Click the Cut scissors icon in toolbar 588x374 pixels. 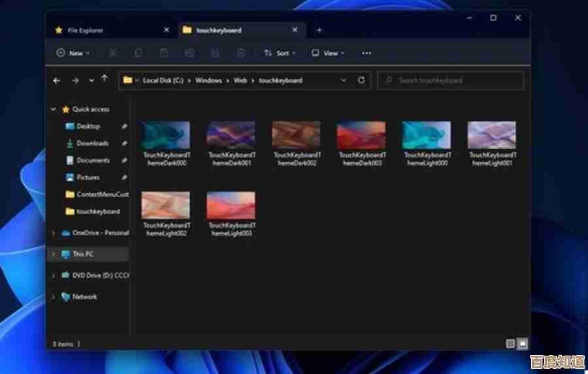(112, 53)
